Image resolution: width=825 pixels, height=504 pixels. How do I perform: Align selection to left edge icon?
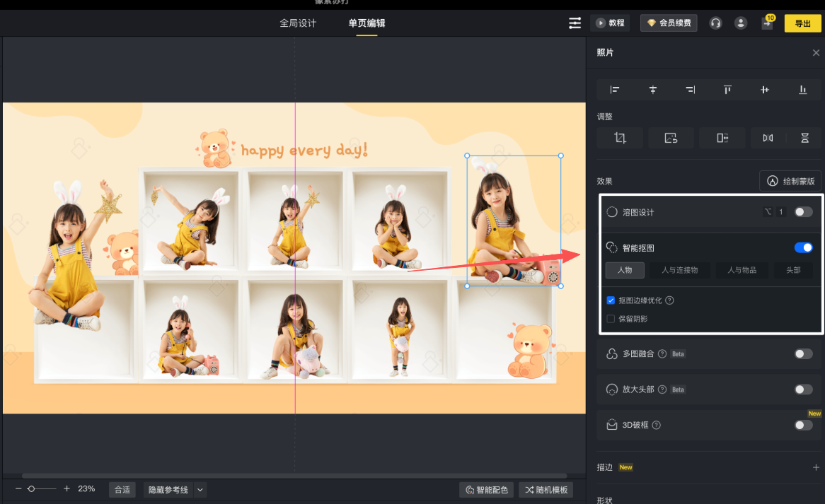click(x=615, y=90)
